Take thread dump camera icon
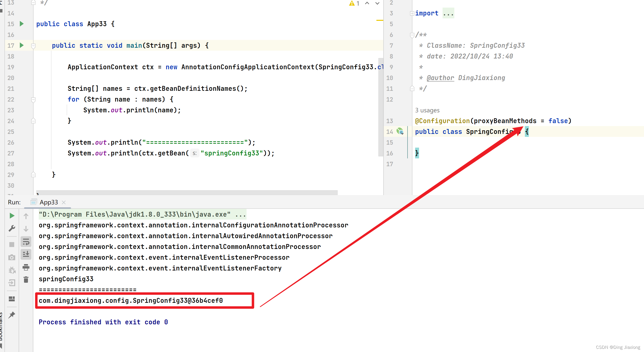This screenshot has height=352, width=644. (12, 257)
